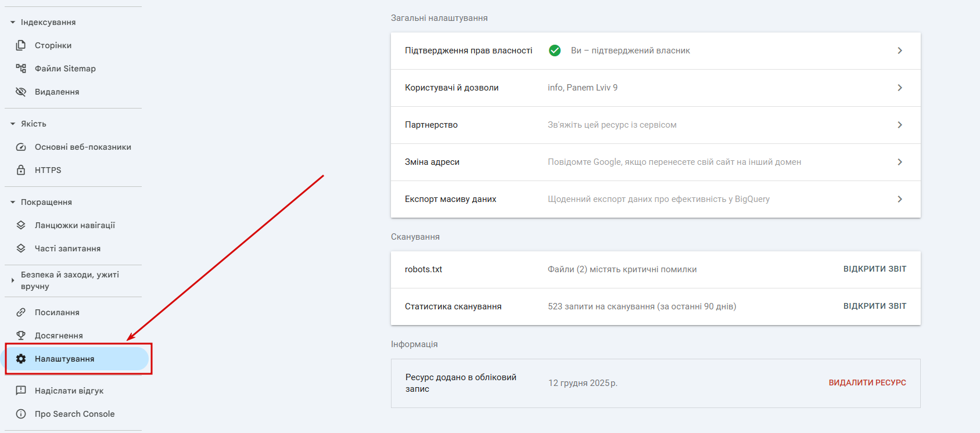
Task: Click the Досягнення trophy icon
Action: tap(21, 335)
